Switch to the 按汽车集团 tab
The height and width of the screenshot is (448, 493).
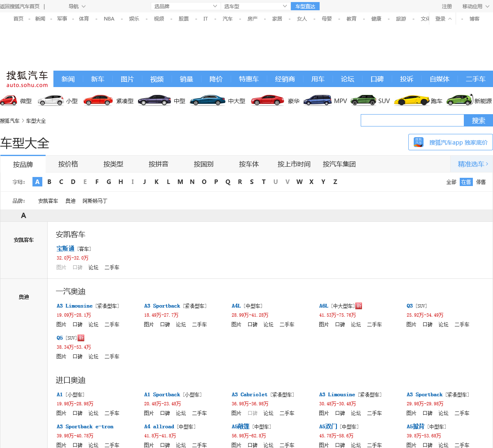[339, 164]
